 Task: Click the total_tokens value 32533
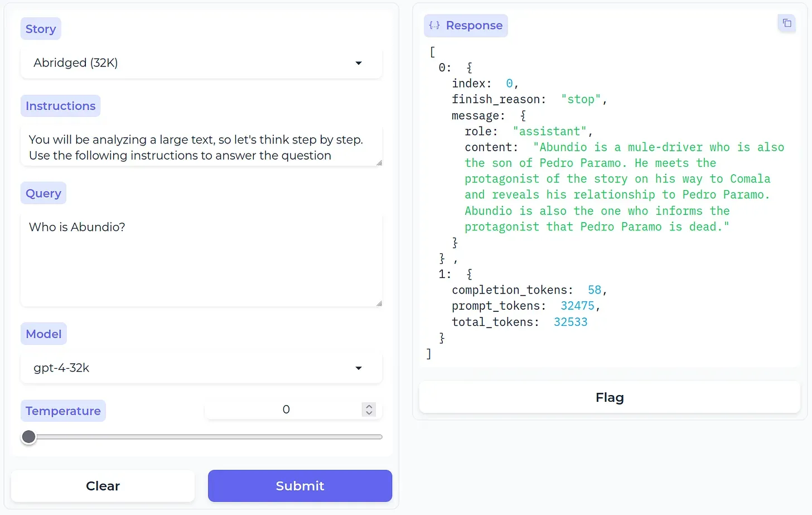pyautogui.click(x=570, y=322)
